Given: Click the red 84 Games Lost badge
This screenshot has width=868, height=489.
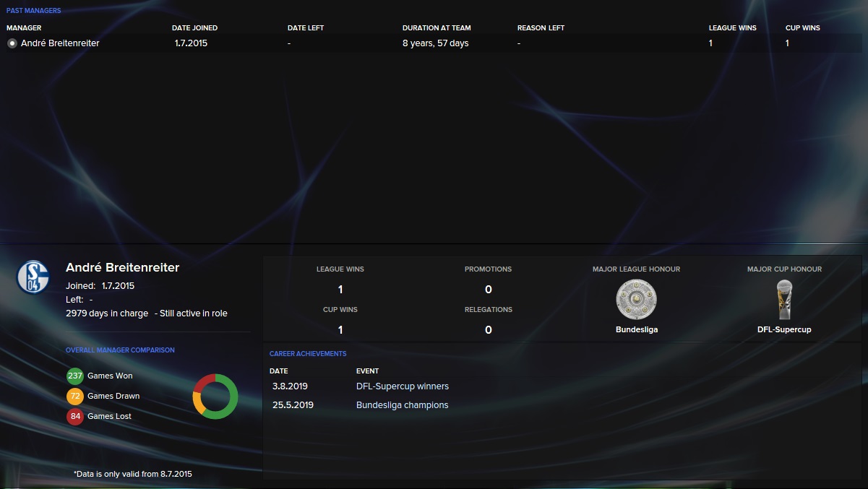Looking at the screenshot, I should (75, 416).
